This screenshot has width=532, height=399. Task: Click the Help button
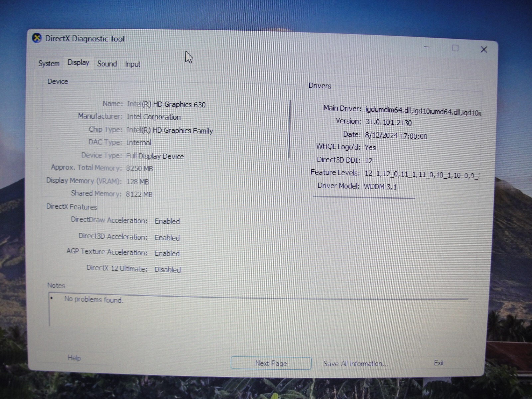(x=74, y=358)
